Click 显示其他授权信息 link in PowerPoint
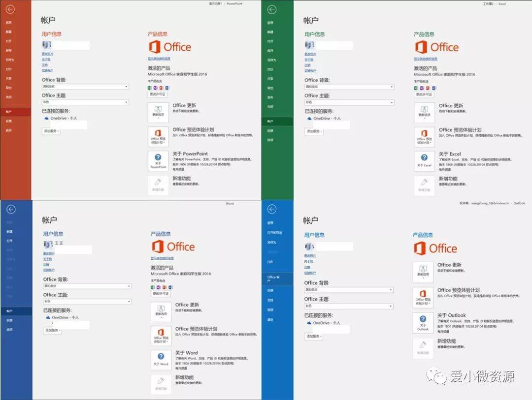The image size is (532, 400). click(x=159, y=59)
